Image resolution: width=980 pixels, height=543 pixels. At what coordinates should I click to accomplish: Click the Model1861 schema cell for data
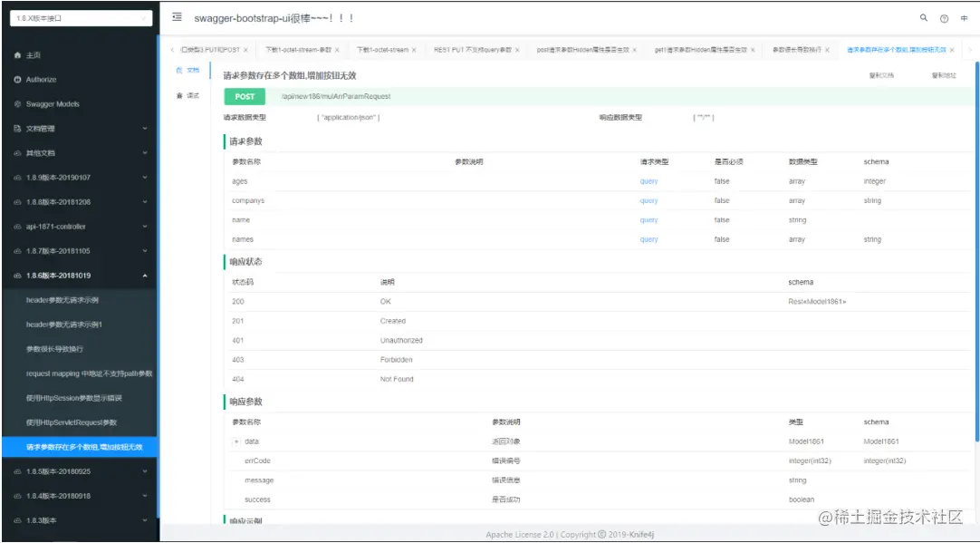880,441
